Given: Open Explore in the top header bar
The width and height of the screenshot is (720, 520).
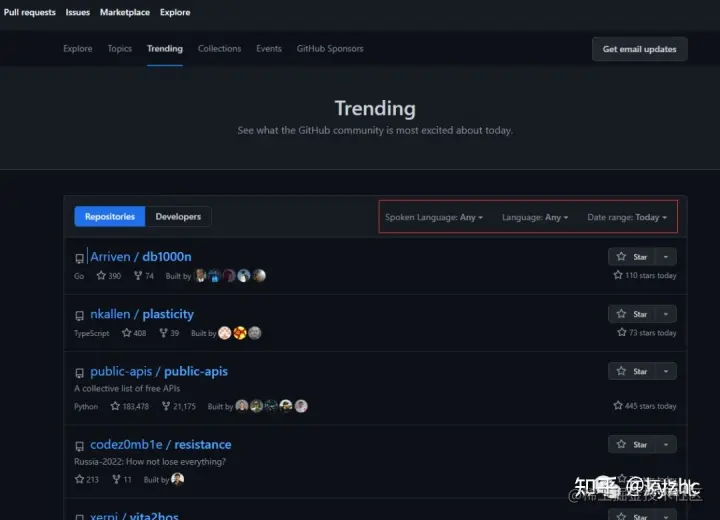Looking at the screenshot, I should 175,12.
